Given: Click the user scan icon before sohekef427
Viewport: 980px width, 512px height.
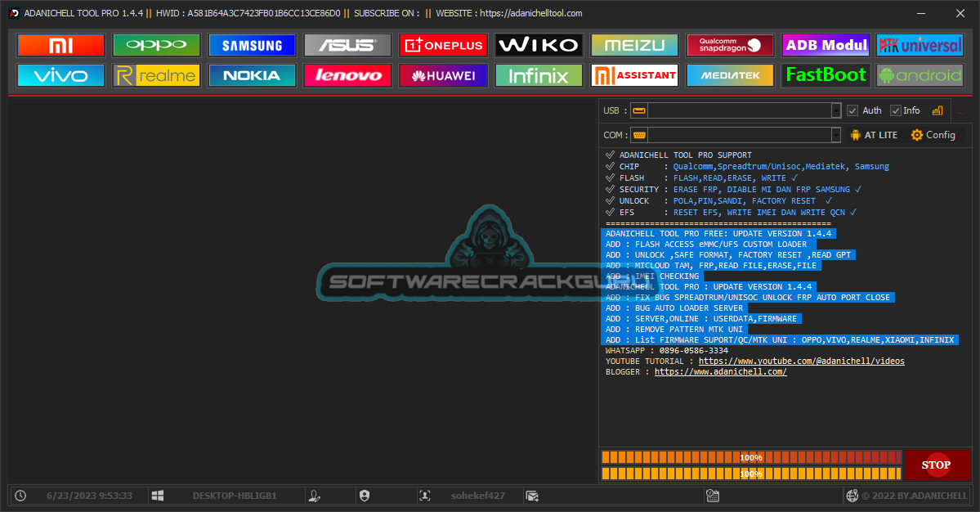Looking at the screenshot, I should coord(425,496).
